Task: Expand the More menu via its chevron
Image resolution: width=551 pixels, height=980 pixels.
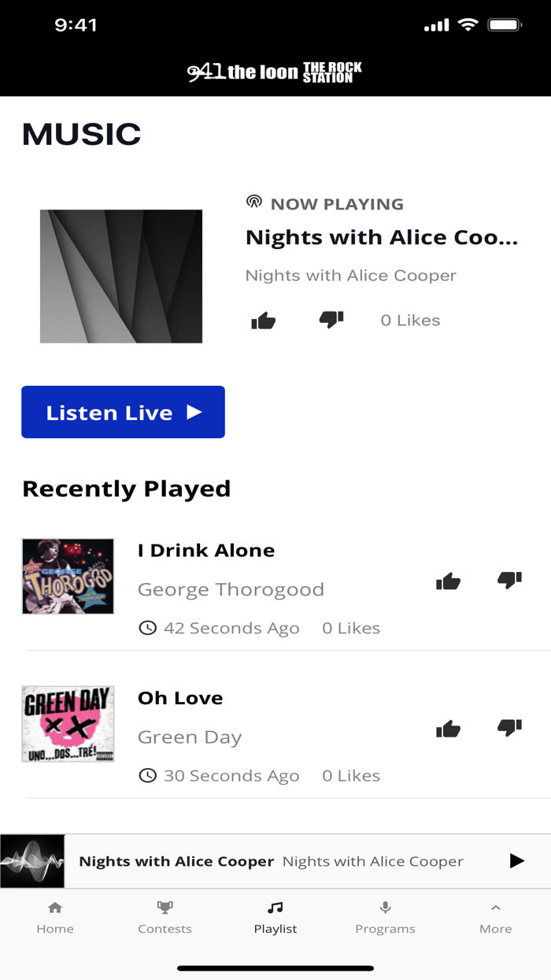Action: (495, 907)
